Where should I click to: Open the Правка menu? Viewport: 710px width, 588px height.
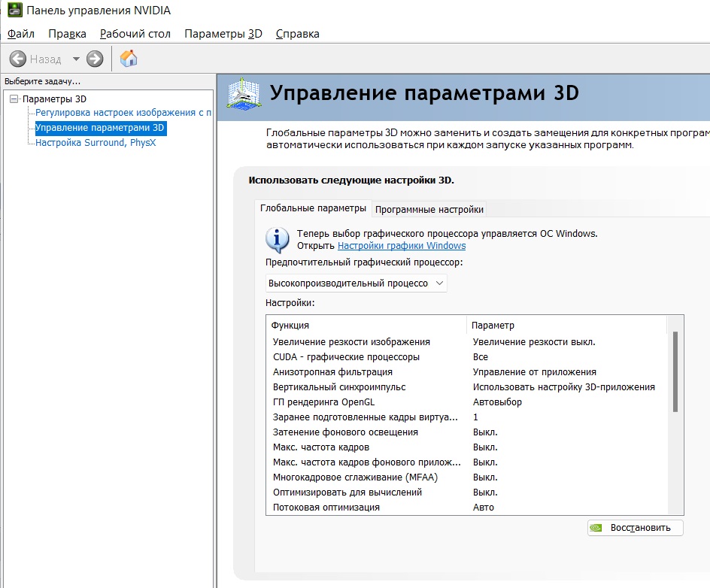(67, 34)
